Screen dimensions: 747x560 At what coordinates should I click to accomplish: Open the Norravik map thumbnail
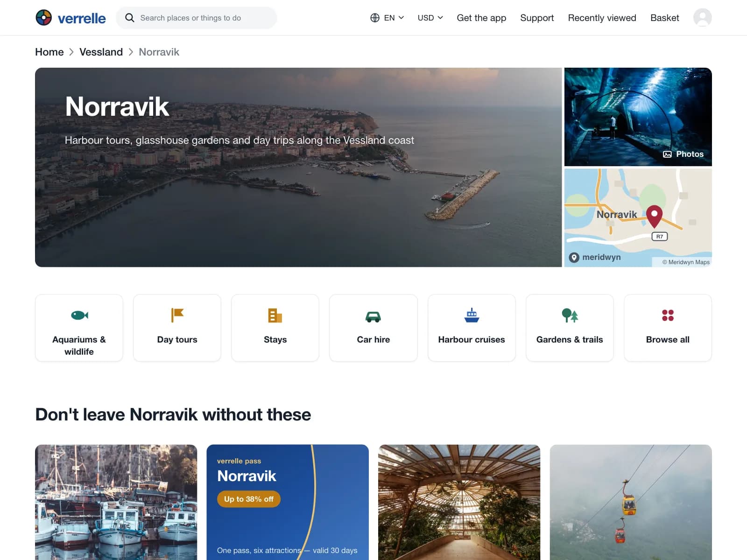tap(638, 218)
